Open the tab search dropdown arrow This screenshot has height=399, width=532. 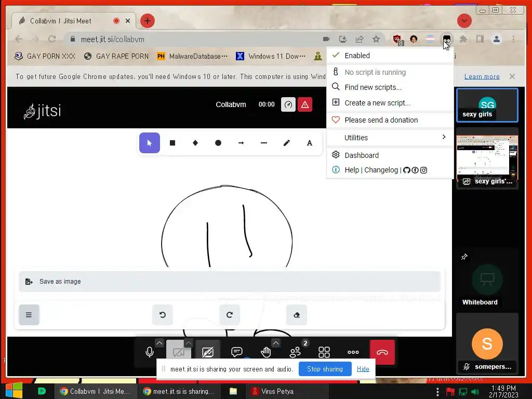[x=464, y=21]
